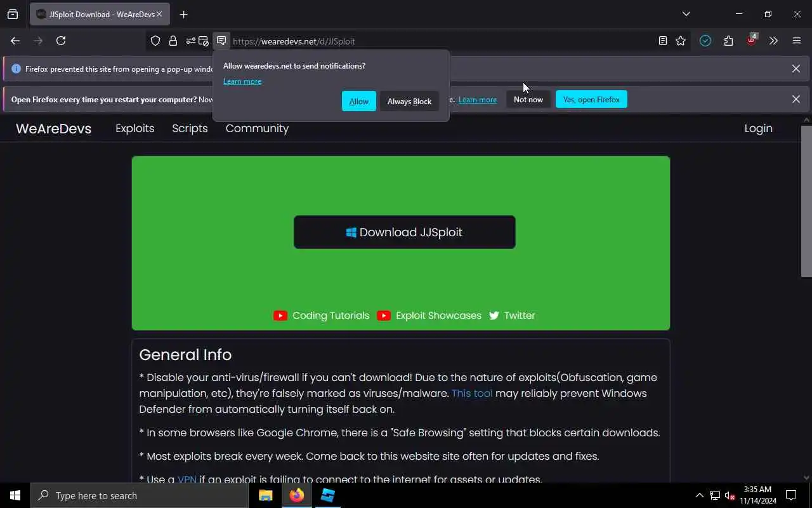The width and height of the screenshot is (812, 508).
Task: Open the blue app icon in taskbar
Action: (x=327, y=495)
